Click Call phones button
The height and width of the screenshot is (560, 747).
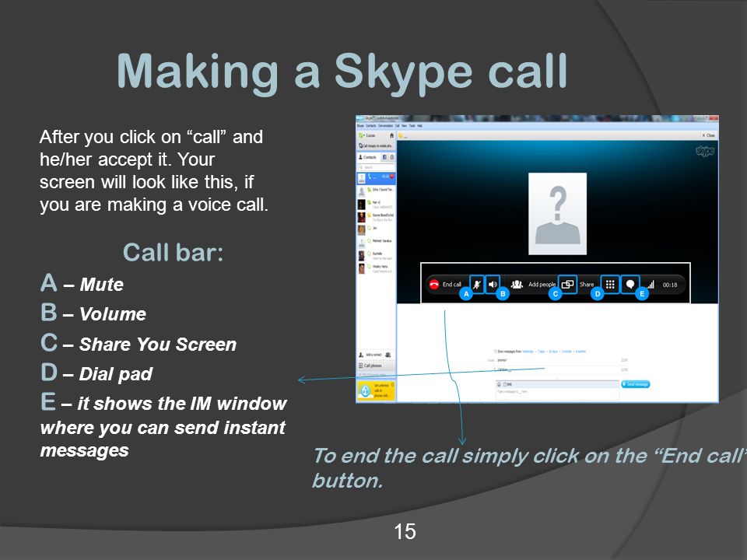pos(376,366)
